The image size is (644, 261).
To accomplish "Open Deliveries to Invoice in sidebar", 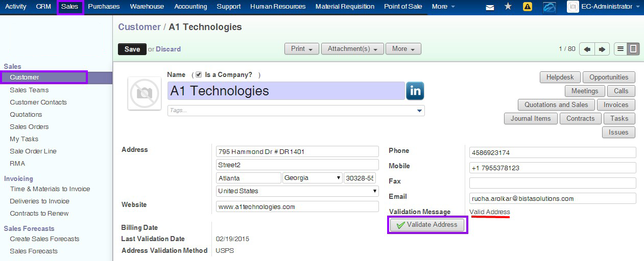I will tap(39, 201).
